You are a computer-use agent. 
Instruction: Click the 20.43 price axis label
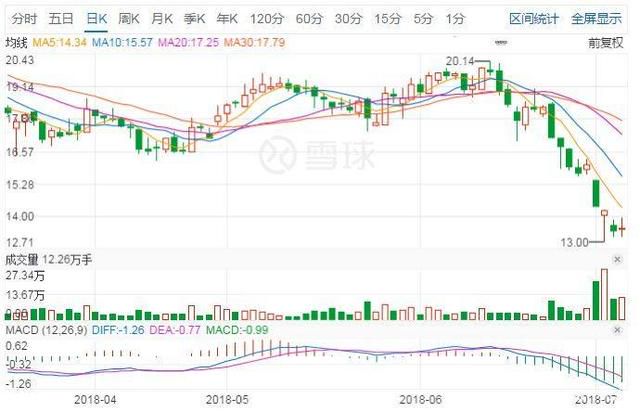[20, 60]
